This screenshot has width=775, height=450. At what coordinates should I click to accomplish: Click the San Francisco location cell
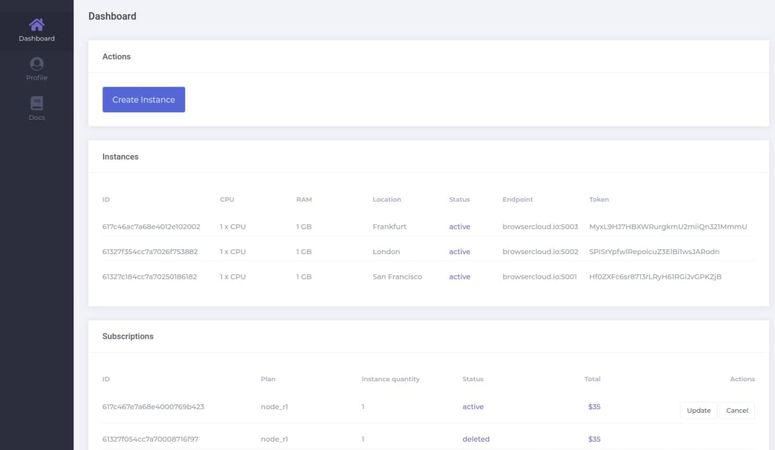(x=397, y=276)
